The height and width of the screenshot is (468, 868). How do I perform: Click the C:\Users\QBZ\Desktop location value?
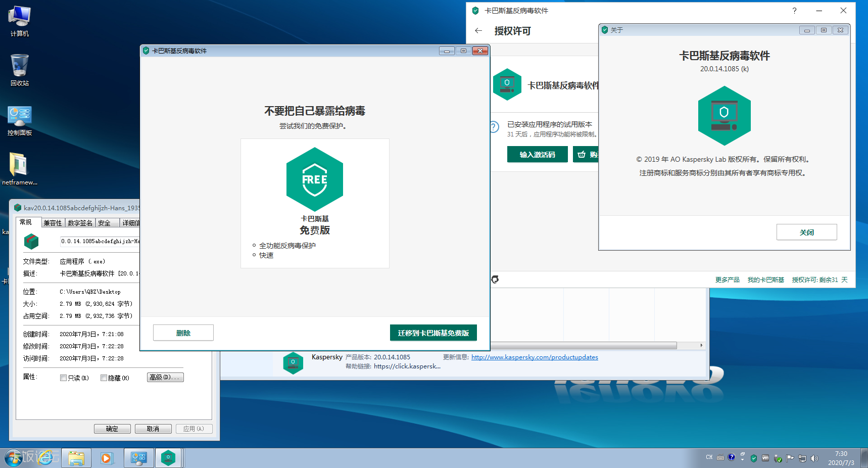[90, 292]
